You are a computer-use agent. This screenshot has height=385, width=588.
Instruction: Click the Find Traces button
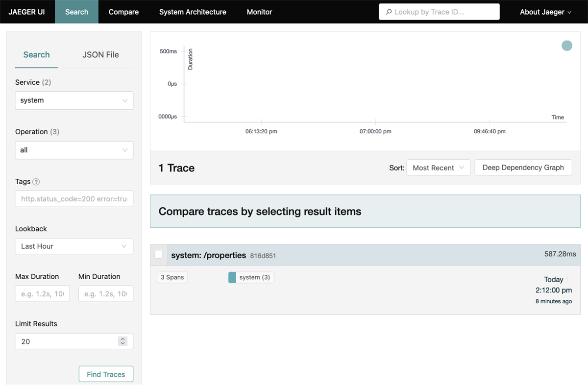106,374
